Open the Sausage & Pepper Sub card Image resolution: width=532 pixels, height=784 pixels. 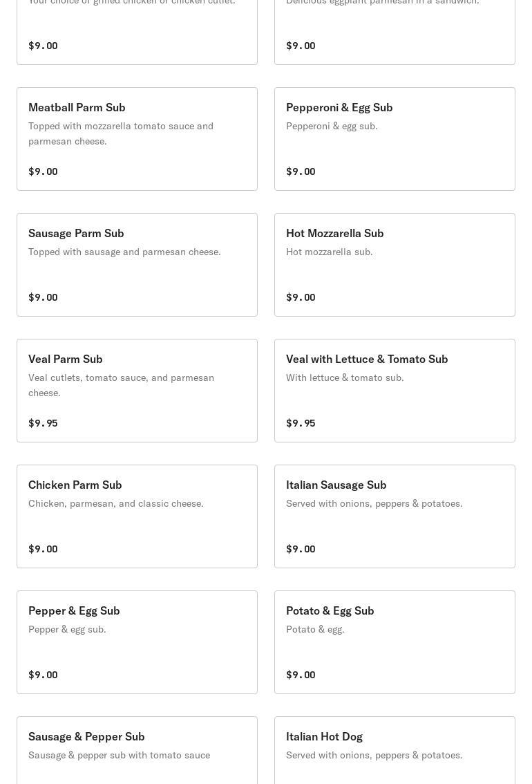[137, 751]
